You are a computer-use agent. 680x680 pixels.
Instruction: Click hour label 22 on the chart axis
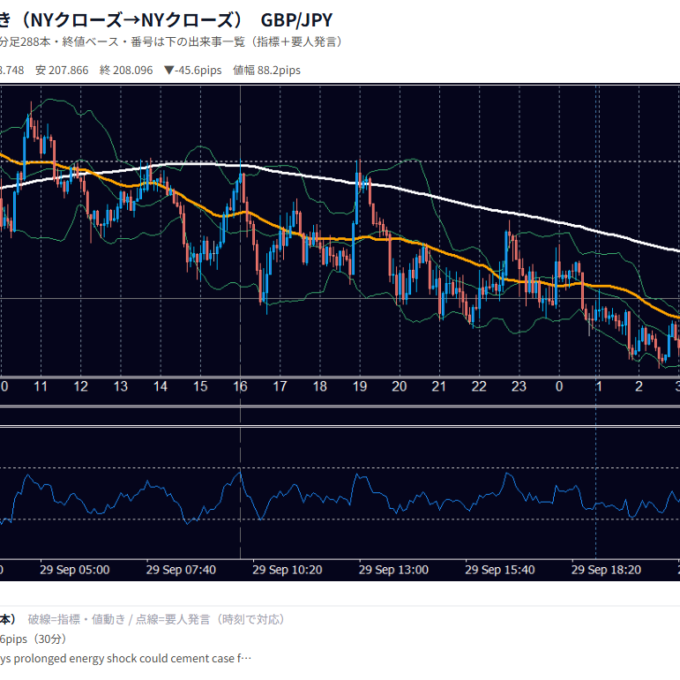pyautogui.click(x=479, y=386)
